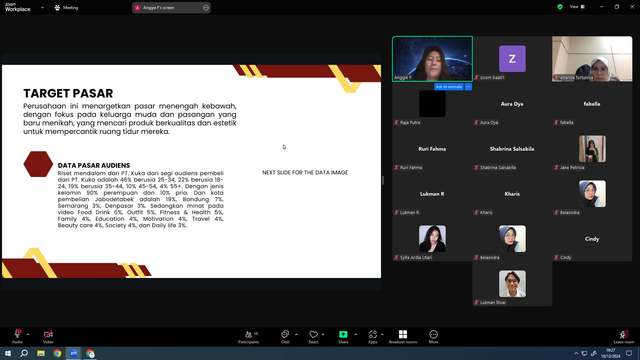The width and height of the screenshot is (640, 360).
Task: Click Ask to unmute on Anggie F
Action: coord(449,87)
